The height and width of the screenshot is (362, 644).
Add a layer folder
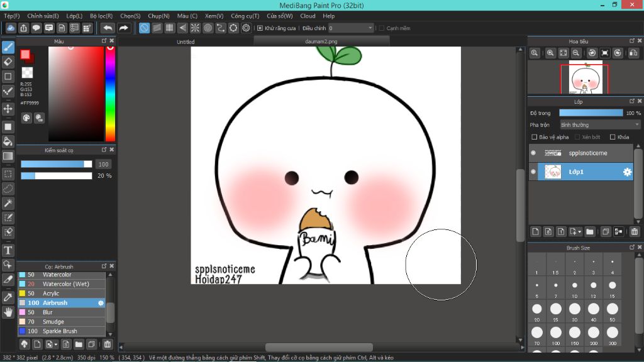[590, 232]
